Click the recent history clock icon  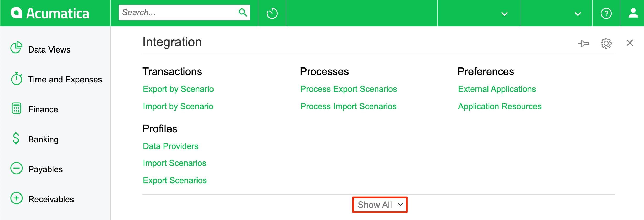[x=272, y=13]
